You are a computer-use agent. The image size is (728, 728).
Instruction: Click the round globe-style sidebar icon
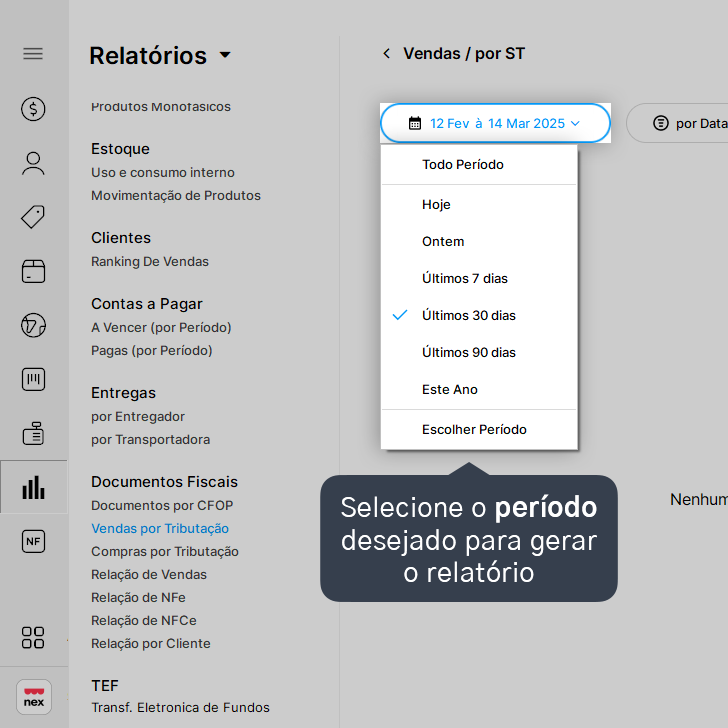(33, 325)
